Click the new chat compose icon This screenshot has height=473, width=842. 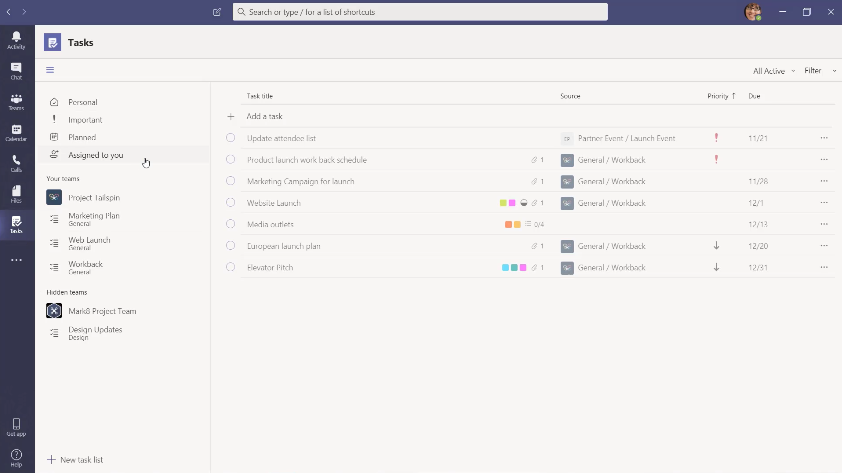tap(218, 12)
